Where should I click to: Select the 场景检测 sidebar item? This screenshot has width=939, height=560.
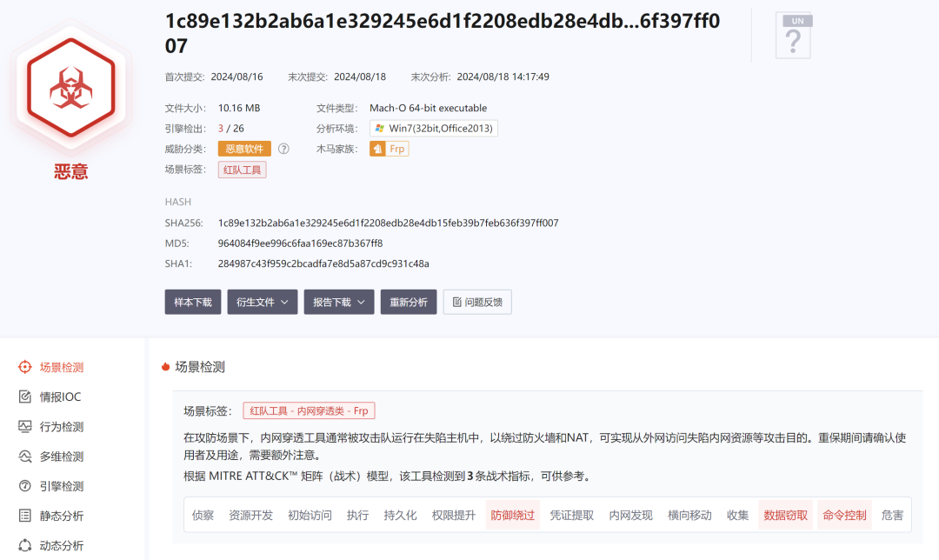(x=62, y=368)
